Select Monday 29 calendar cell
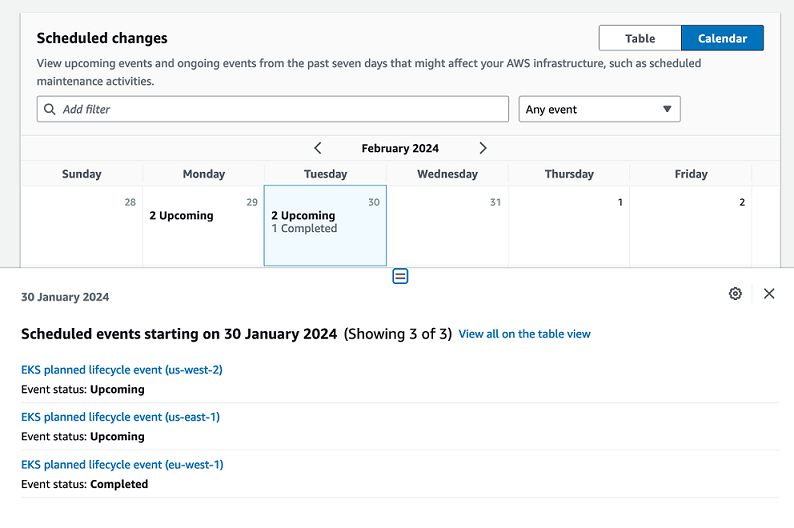 click(x=203, y=226)
